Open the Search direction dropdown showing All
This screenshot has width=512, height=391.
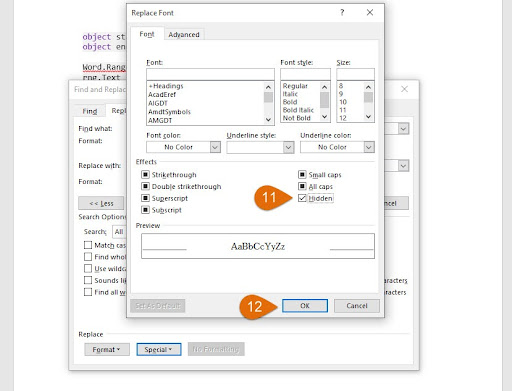click(119, 231)
